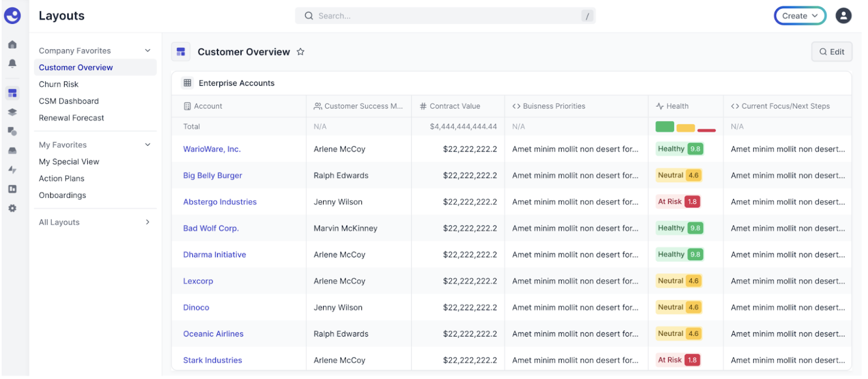
Task: Click the Enterprise Accounts table icon
Action: click(187, 83)
